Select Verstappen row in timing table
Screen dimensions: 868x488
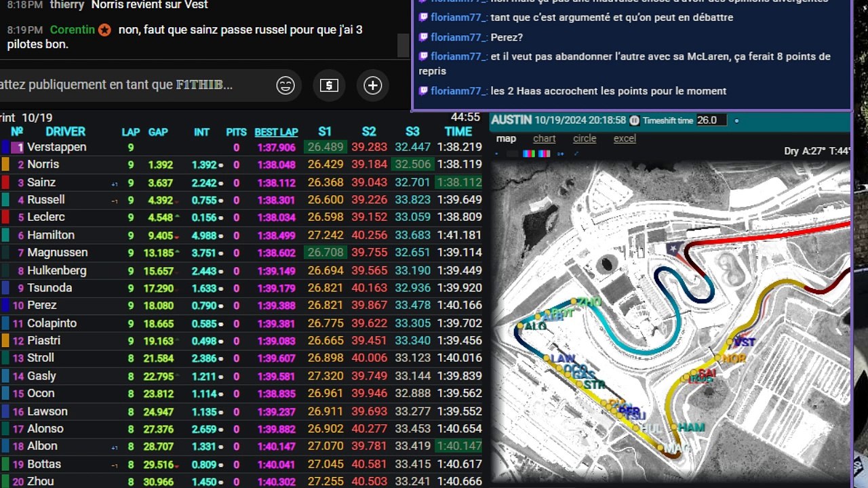[241, 147]
